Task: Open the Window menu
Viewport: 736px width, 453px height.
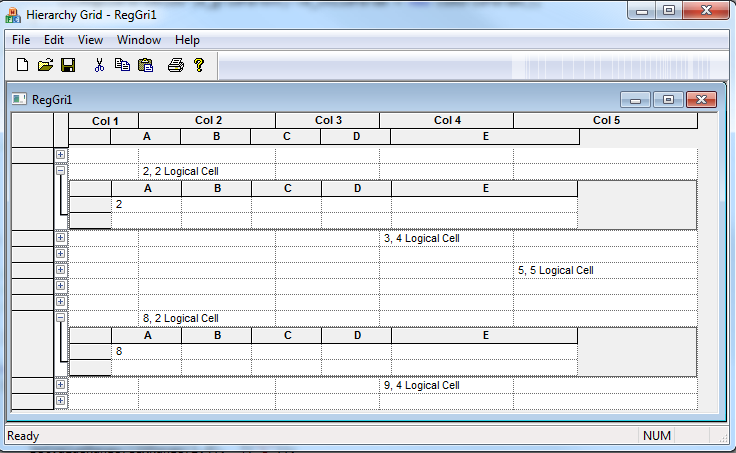Action: coord(139,40)
